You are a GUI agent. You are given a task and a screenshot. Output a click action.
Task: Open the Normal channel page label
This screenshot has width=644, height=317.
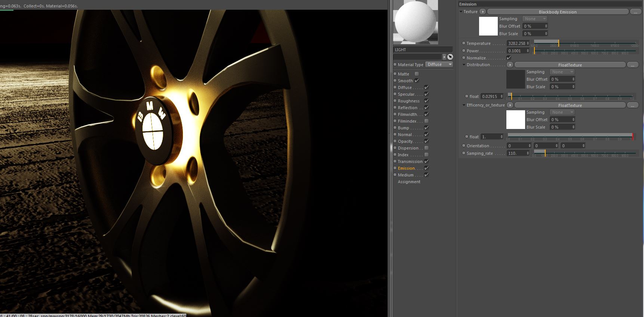(405, 135)
